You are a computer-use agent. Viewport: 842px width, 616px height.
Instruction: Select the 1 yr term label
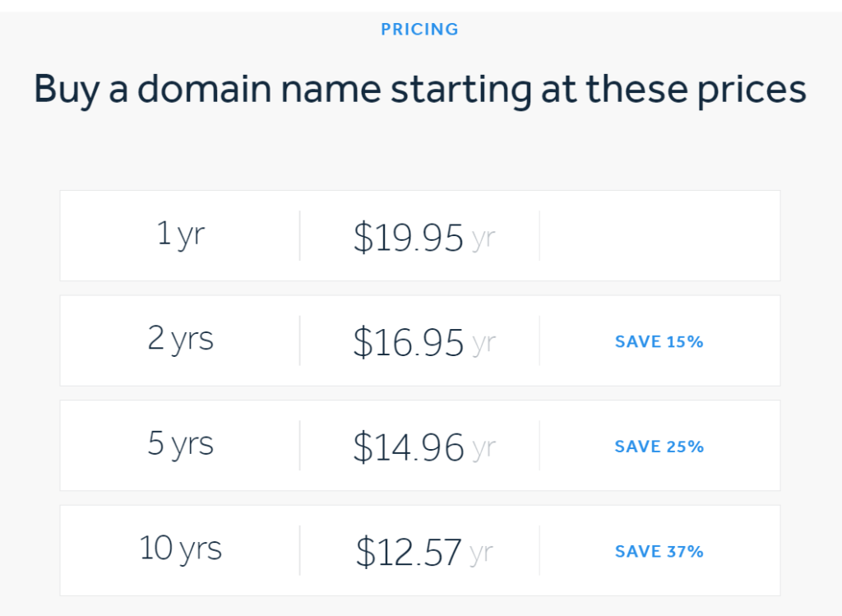coord(180,234)
